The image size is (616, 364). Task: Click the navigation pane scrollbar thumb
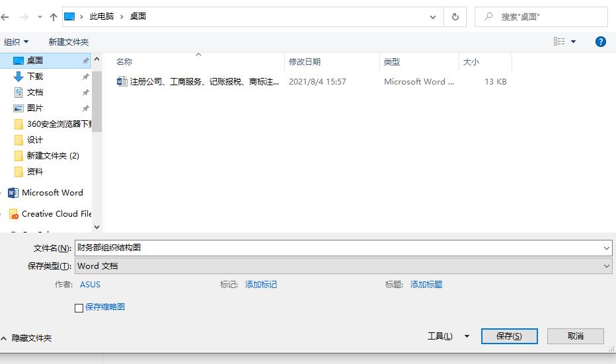[96, 101]
